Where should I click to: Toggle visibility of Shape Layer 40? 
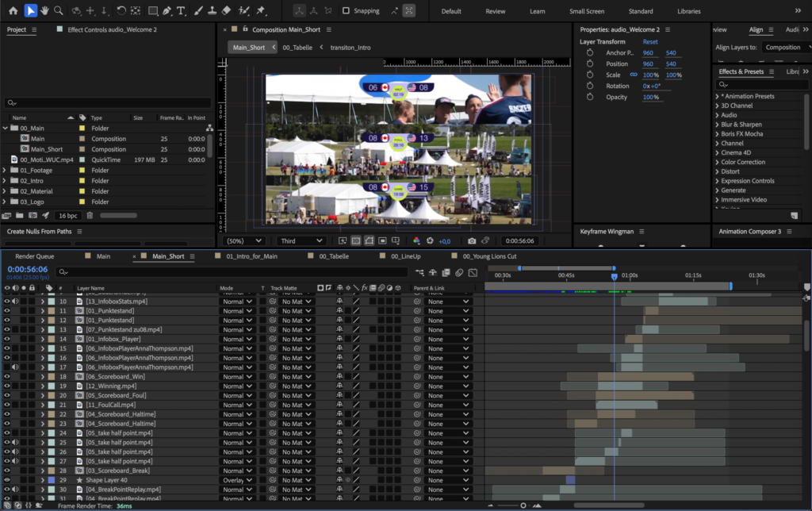click(7, 480)
